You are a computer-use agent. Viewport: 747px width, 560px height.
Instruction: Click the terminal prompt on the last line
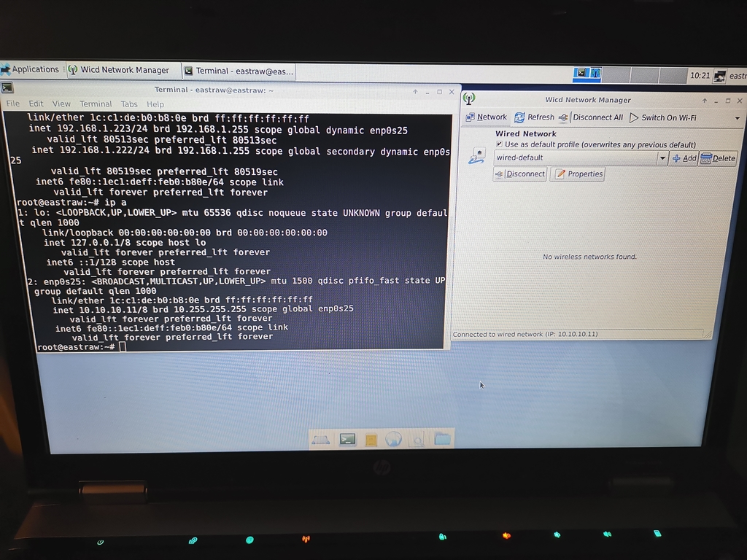(x=76, y=346)
